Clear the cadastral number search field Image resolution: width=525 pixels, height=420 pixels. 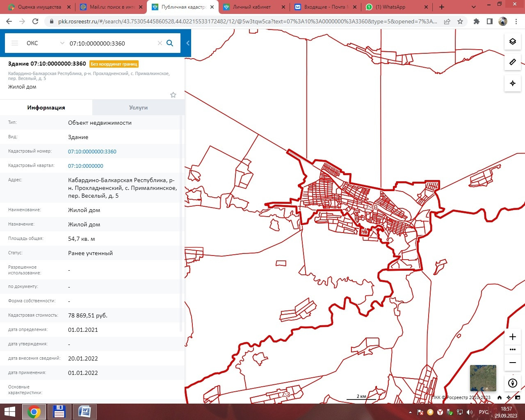click(x=160, y=43)
